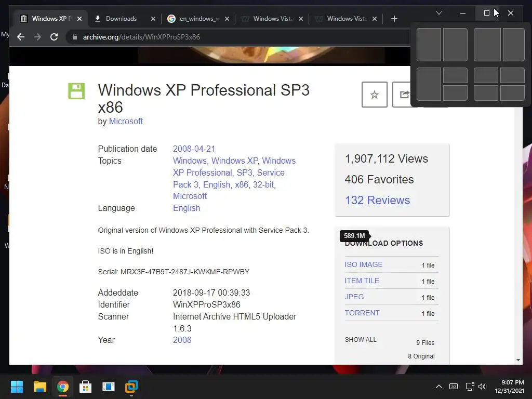The width and height of the screenshot is (532, 399).
Task: Click the 32-bit topic link
Action: (x=263, y=184)
